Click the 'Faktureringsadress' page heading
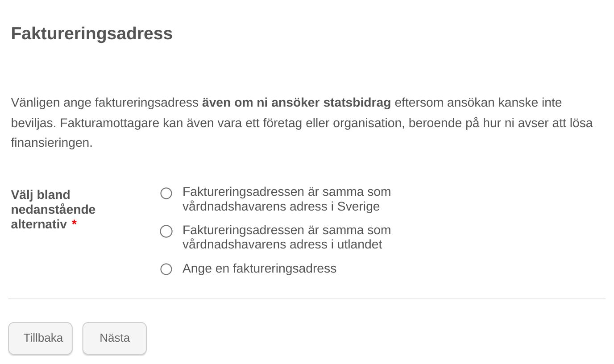Screen dimensions: 614x364 tap(92, 34)
